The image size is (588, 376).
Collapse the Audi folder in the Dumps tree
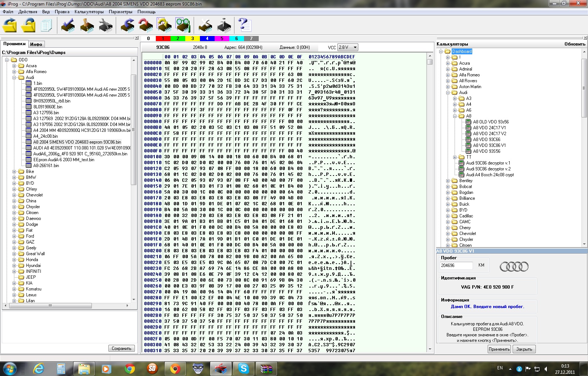coord(14,77)
